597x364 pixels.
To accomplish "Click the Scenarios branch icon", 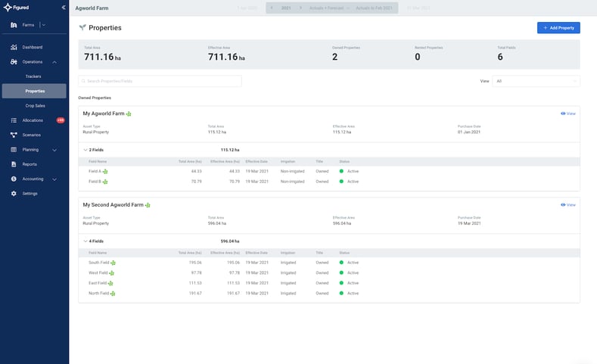I will coord(14,135).
